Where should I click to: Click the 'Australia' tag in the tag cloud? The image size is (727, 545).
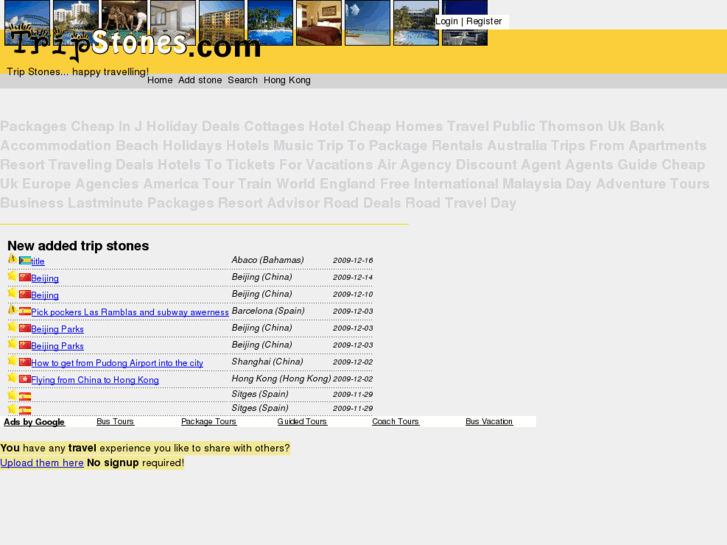517,146
